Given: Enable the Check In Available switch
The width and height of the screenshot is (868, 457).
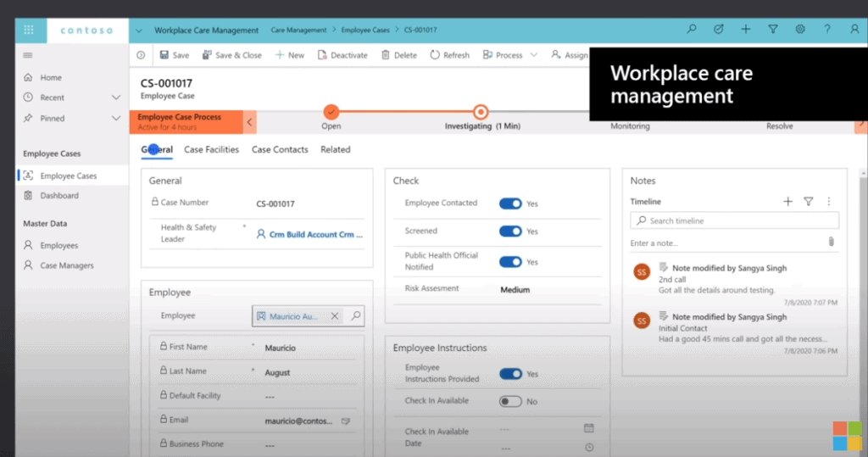Looking at the screenshot, I should coord(510,402).
